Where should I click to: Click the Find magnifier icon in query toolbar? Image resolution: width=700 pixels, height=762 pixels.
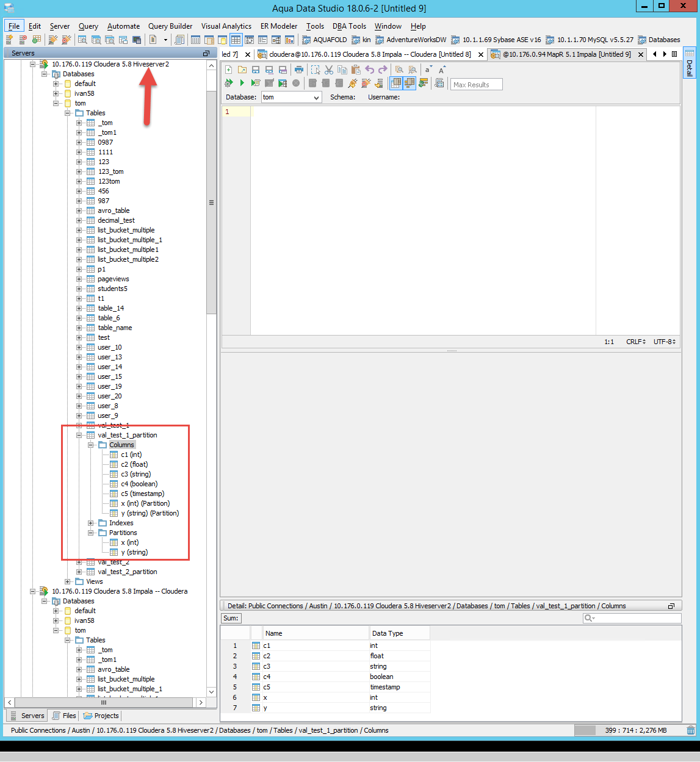(x=399, y=70)
